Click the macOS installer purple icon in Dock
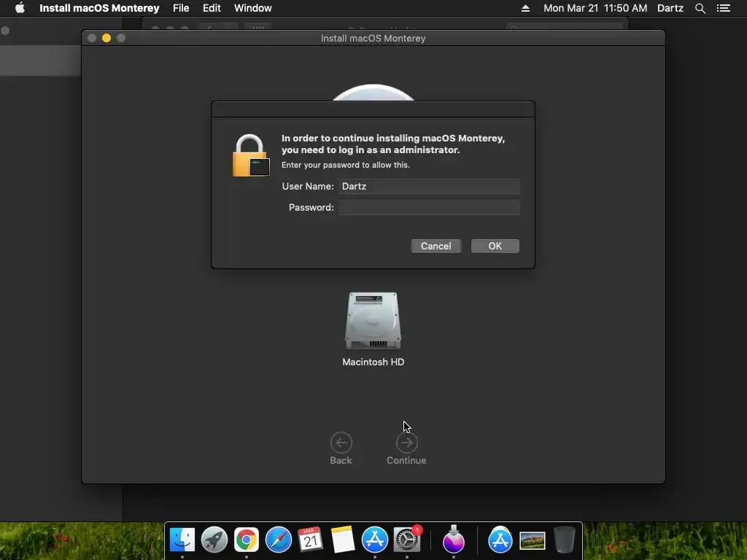The width and height of the screenshot is (747, 560). (x=453, y=540)
